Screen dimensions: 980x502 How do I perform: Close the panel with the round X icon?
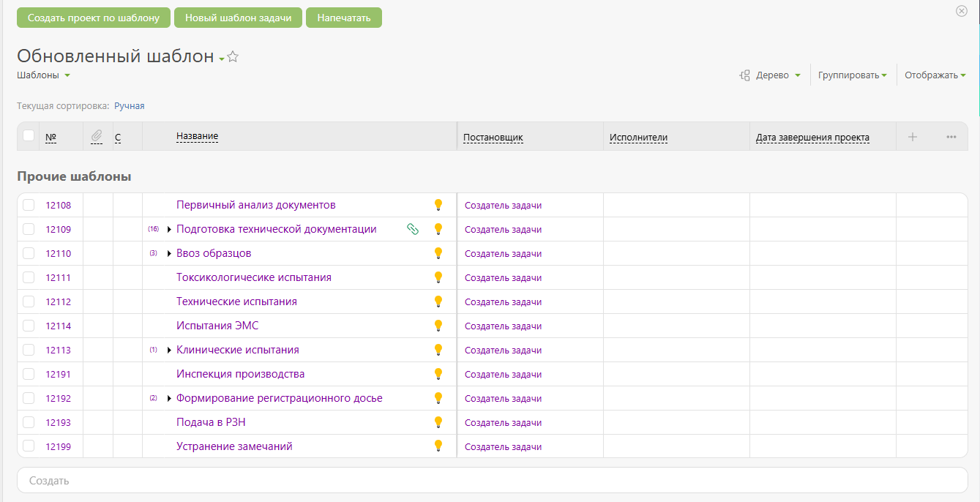(962, 11)
